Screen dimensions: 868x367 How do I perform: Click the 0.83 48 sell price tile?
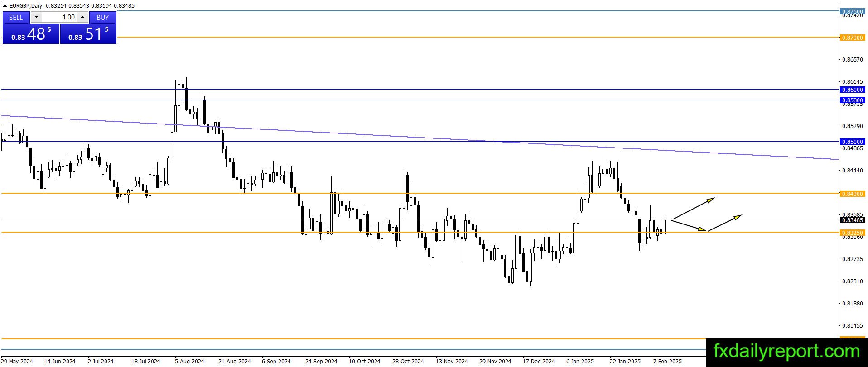(x=31, y=34)
